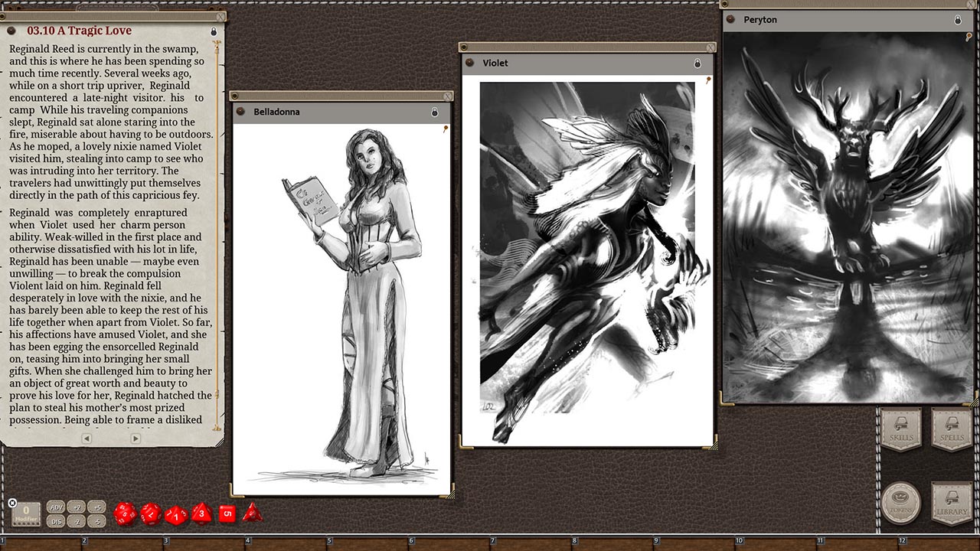This screenshot has height=551, width=980.
Task: Go to previous story page arrow
Action: coord(87,439)
